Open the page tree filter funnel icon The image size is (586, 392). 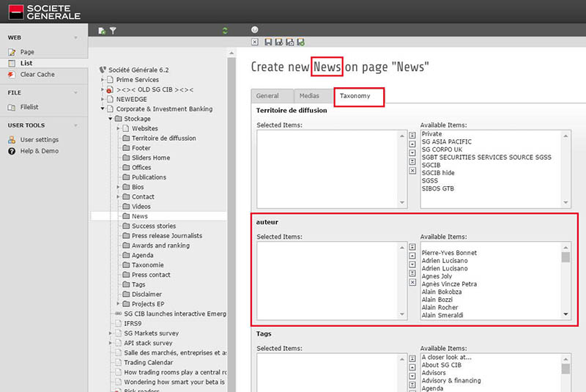click(x=113, y=31)
